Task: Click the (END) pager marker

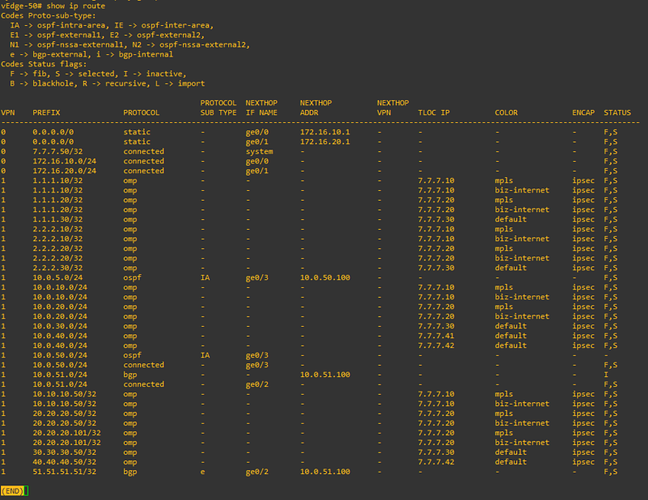Action: click(x=12, y=491)
